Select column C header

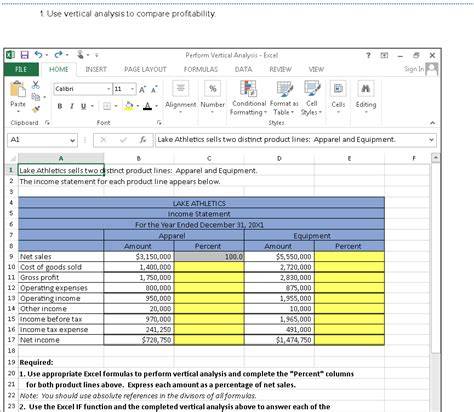click(209, 158)
